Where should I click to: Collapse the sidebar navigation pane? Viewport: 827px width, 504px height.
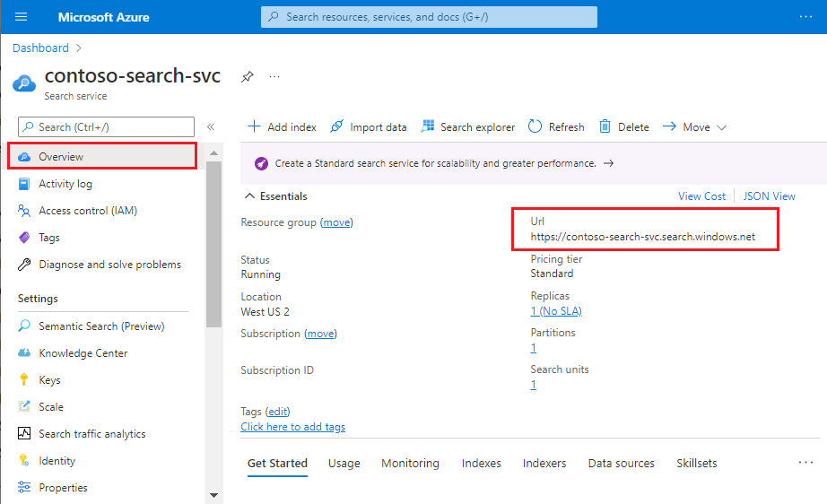(x=211, y=127)
